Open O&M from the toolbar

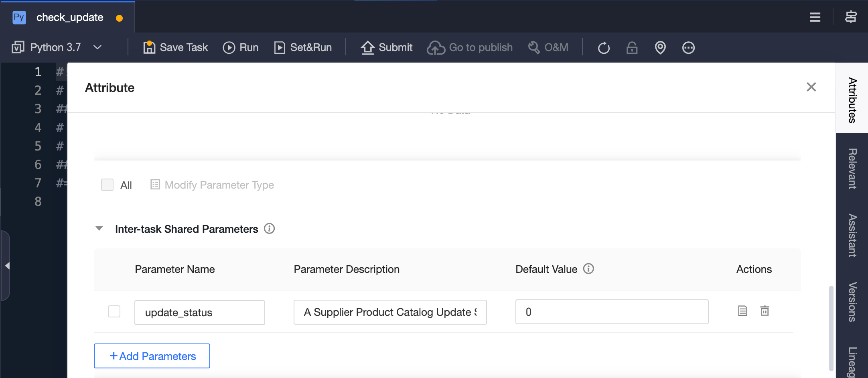(x=548, y=47)
